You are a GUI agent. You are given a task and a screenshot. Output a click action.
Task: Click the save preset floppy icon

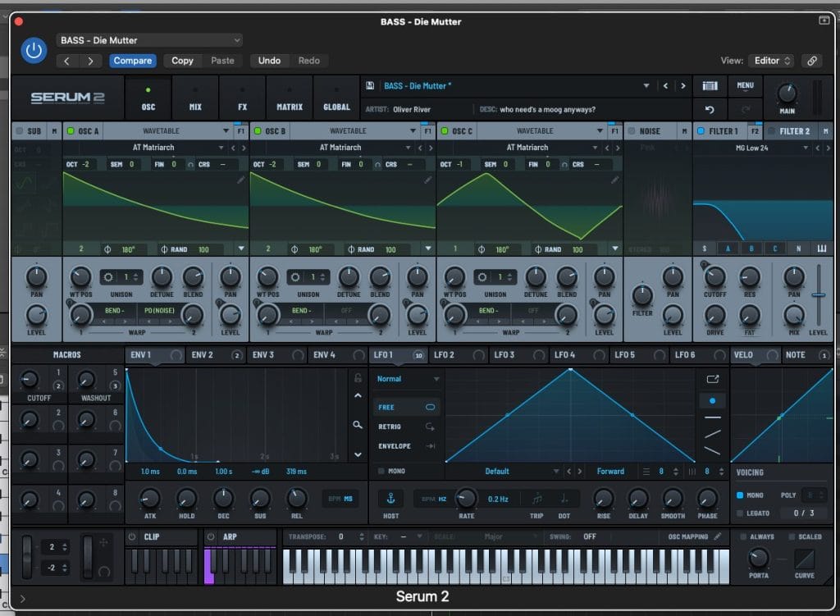click(x=370, y=85)
